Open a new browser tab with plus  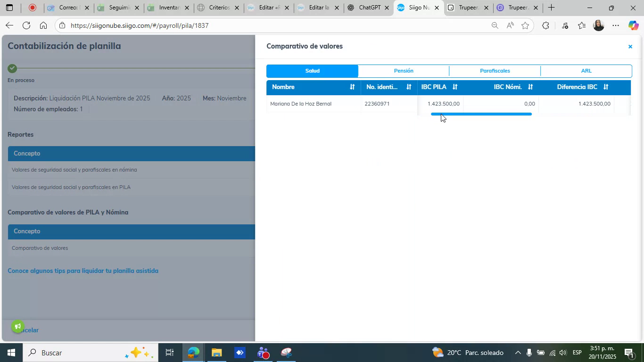551,8
